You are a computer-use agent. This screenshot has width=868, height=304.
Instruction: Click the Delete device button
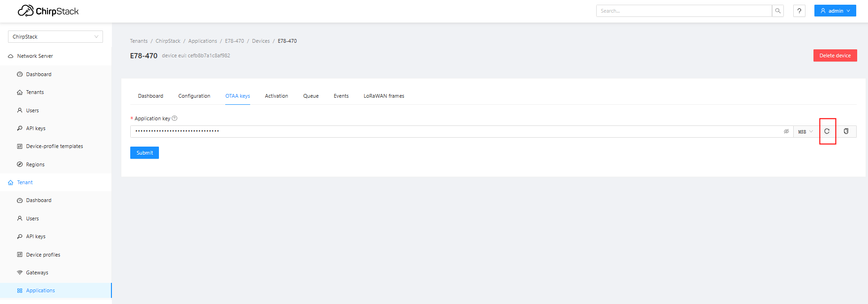835,55
